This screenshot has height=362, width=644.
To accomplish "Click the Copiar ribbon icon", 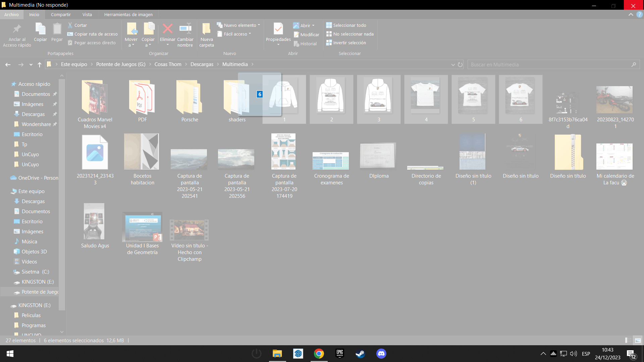I will (40, 29).
